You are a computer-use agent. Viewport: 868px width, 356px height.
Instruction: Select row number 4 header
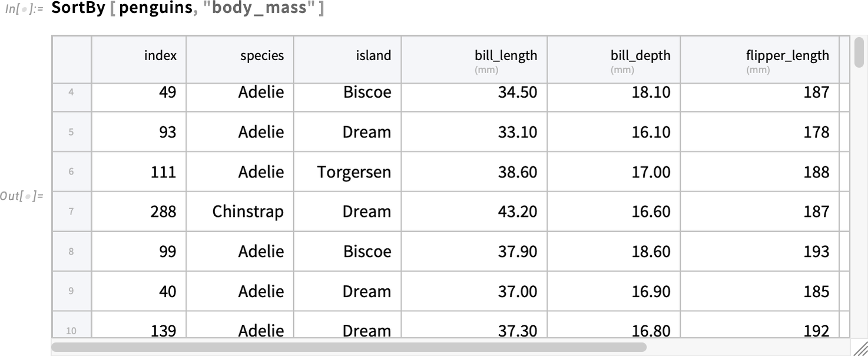pos(71,93)
